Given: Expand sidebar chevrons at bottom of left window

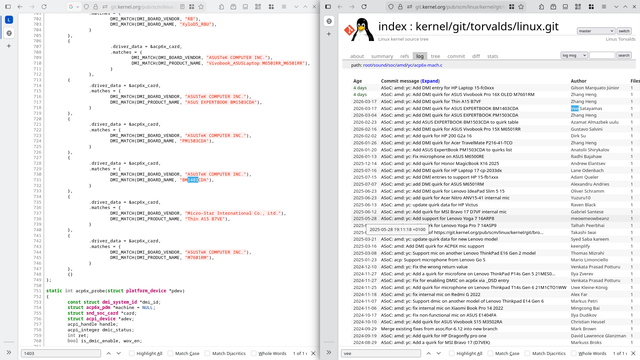Looking at the screenshot, I should [x=9, y=353].
